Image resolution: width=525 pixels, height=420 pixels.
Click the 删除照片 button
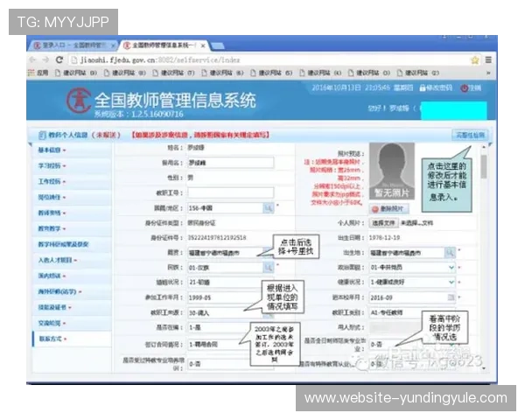(x=388, y=209)
